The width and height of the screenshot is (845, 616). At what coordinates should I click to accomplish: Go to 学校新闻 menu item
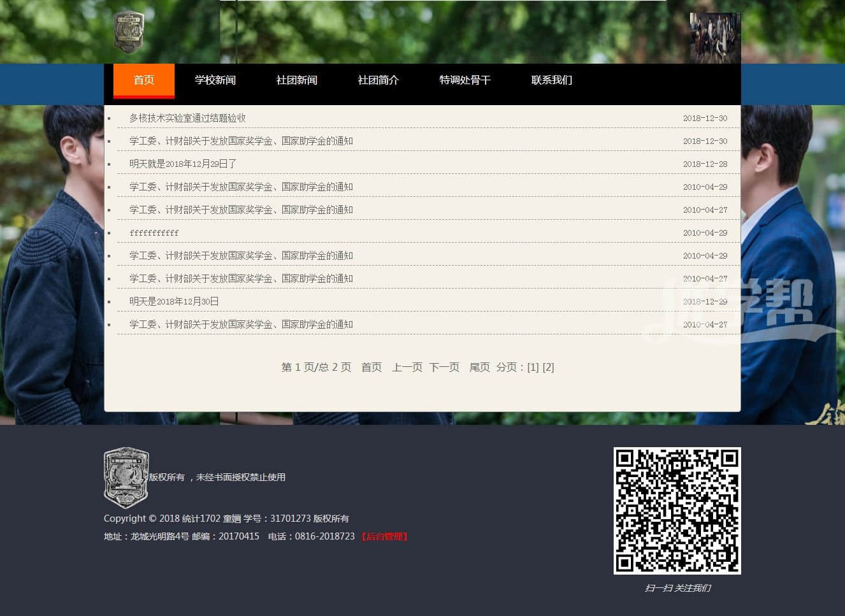click(215, 80)
